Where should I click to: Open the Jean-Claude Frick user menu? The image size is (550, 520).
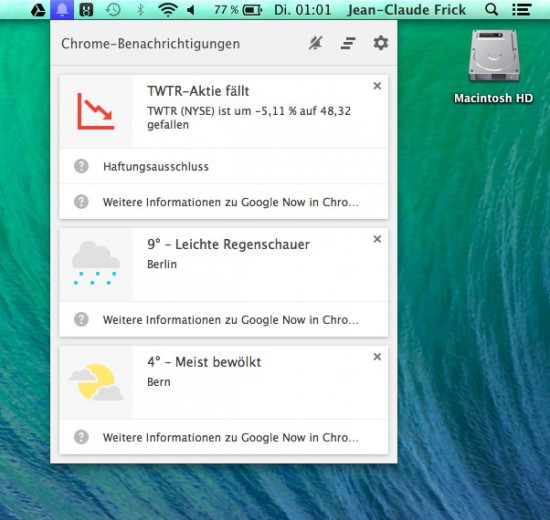407,10
